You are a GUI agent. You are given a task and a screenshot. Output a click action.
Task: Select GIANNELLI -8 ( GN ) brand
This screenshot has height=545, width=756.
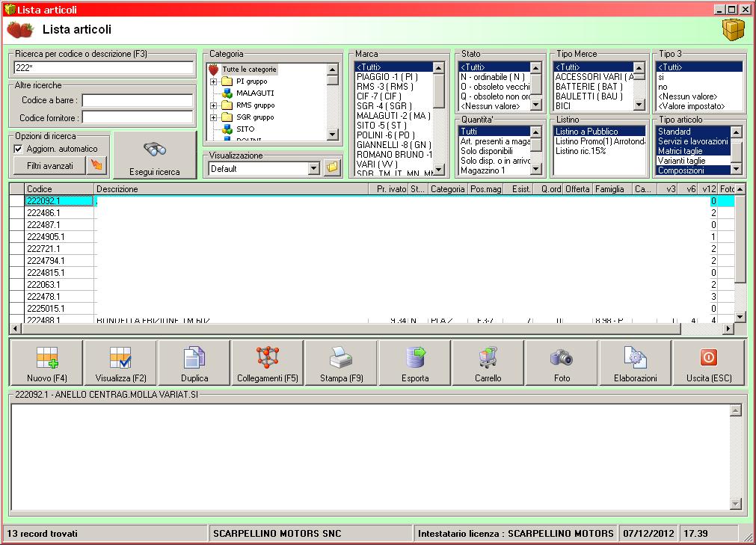[x=393, y=144]
